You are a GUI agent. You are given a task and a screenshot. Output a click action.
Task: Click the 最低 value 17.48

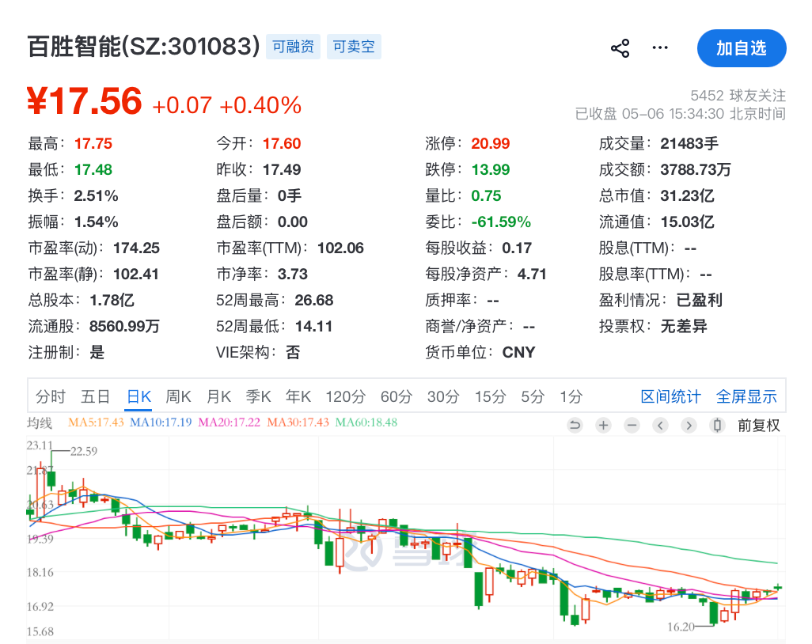(93, 170)
